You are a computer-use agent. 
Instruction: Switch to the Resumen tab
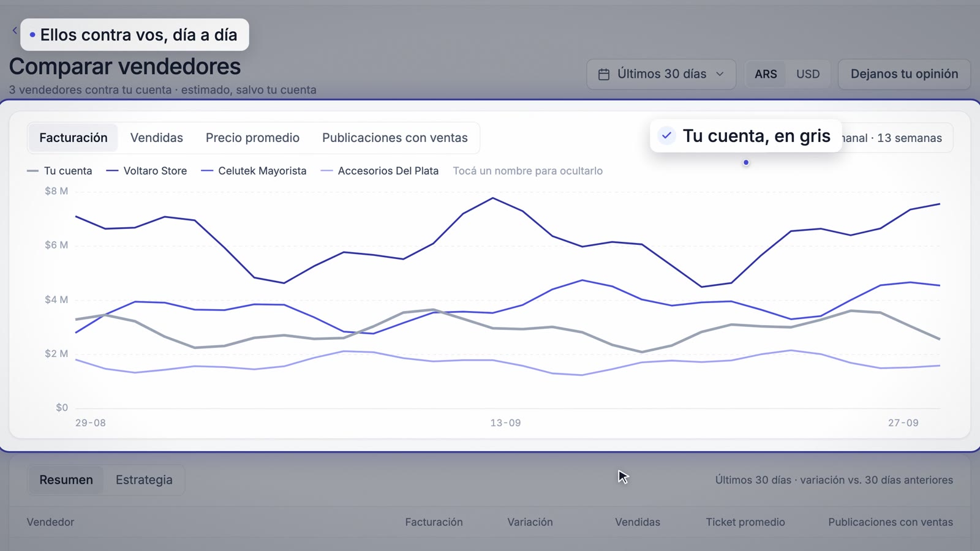pyautogui.click(x=66, y=480)
